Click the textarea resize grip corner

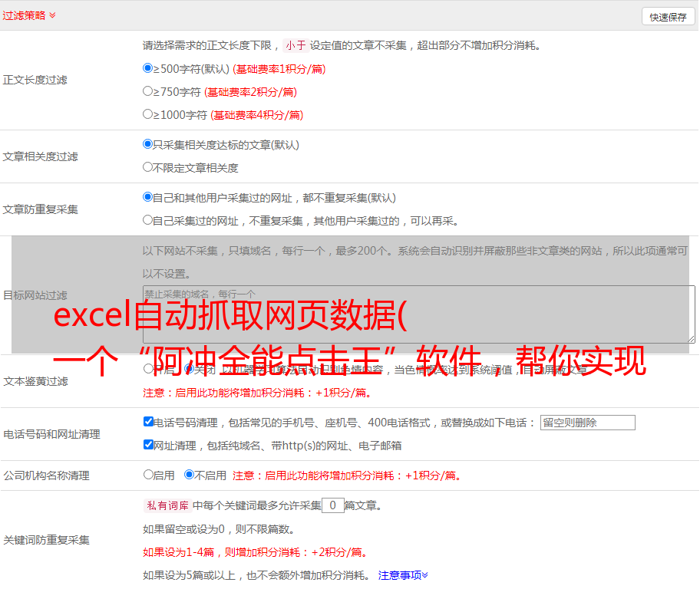pyautogui.click(x=691, y=339)
